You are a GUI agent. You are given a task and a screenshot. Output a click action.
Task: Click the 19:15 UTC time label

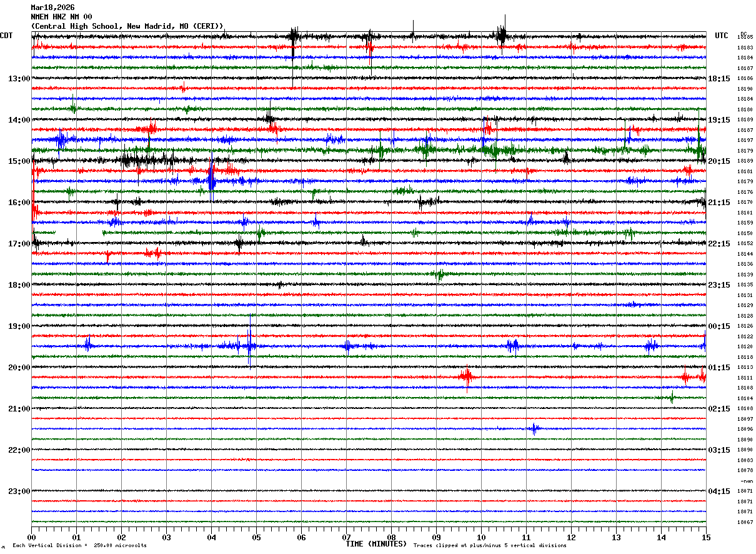point(719,120)
